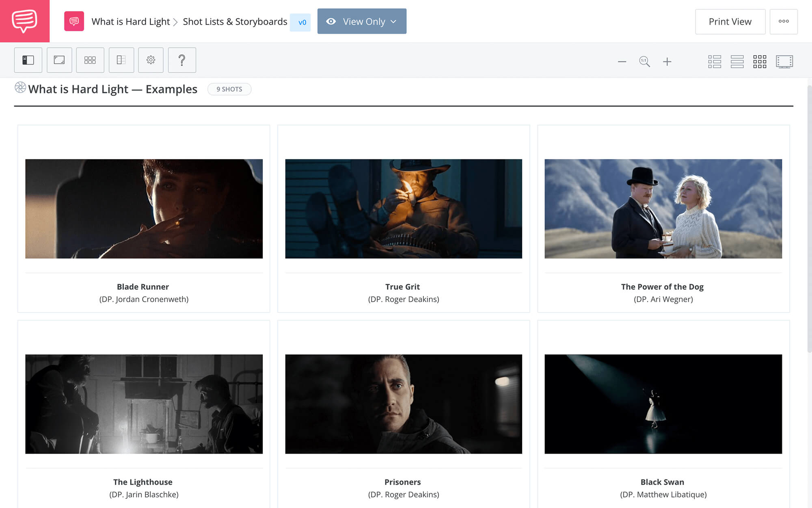Switch to the slideshow filmstrip view icon
Image resolution: width=812 pixels, height=508 pixels.
pos(784,62)
